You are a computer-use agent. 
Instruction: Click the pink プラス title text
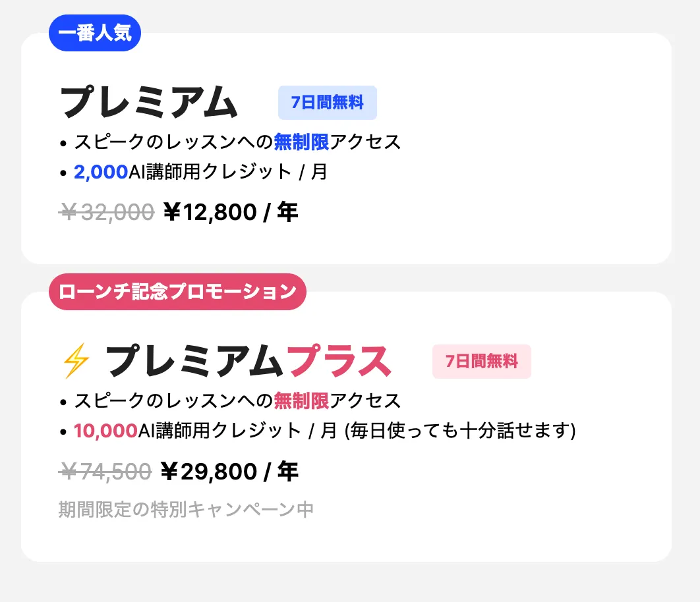[x=339, y=361]
